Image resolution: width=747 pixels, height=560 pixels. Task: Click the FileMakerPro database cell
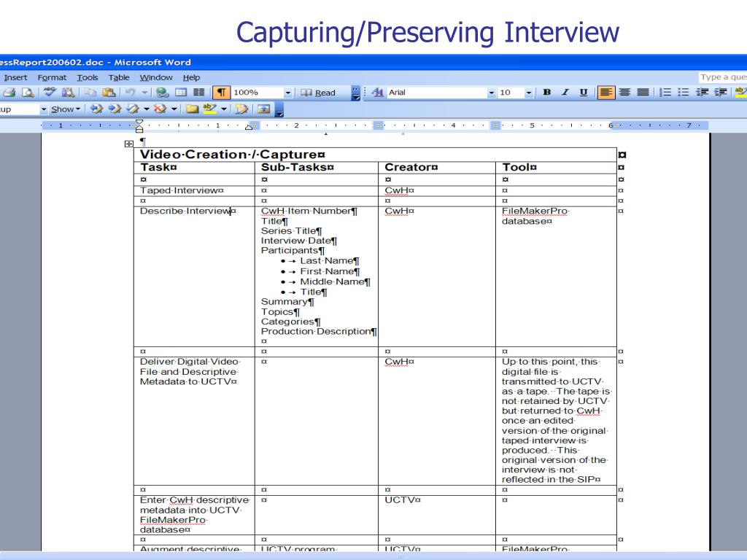point(556,276)
